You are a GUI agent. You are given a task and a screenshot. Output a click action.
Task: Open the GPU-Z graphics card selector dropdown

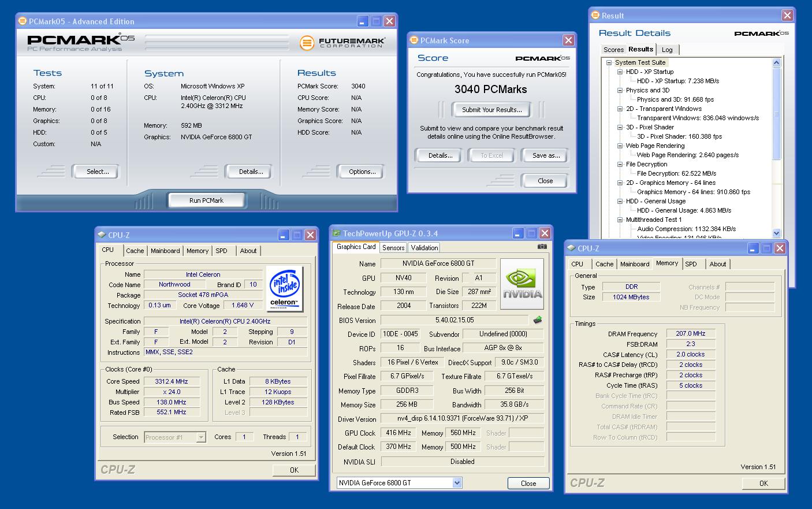(x=457, y=482)
